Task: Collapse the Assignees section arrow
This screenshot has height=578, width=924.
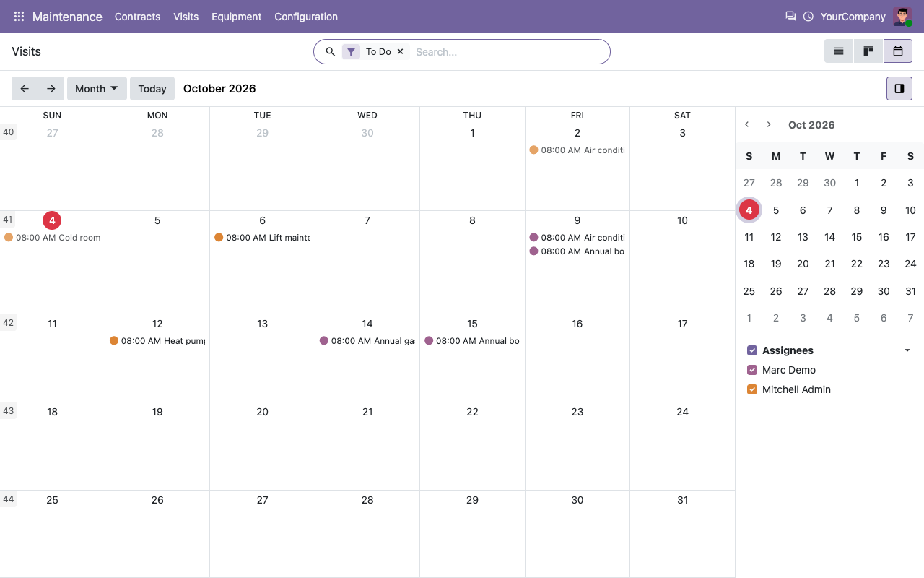Action: point(907,350)
